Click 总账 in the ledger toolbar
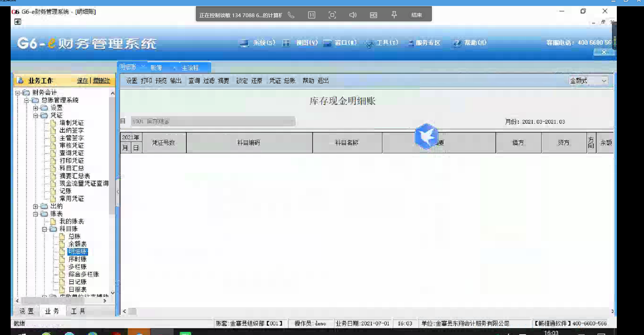 (x=290, y=81)
